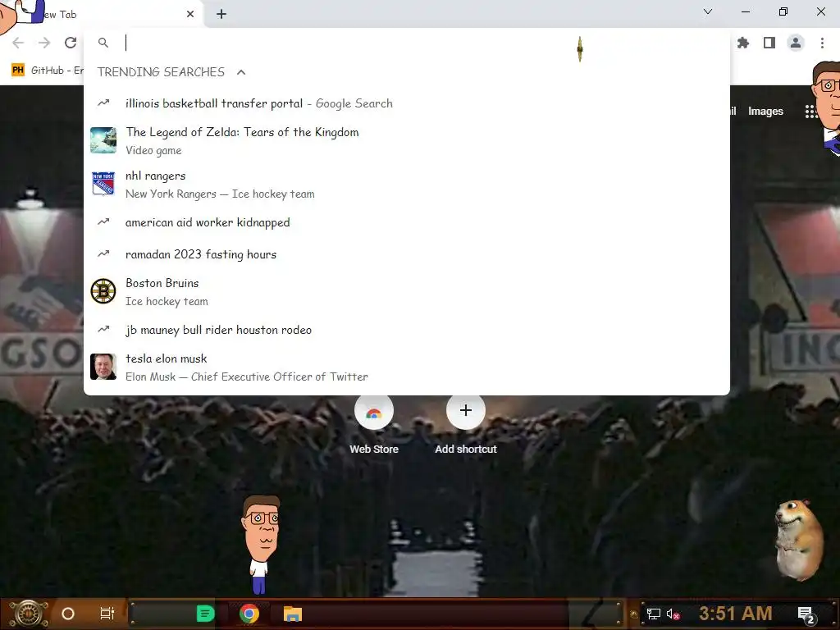Viewport: 840px width, 630px height.
Task: Click the Elon Musk photo thumbnail
Action: pos(103,367)
